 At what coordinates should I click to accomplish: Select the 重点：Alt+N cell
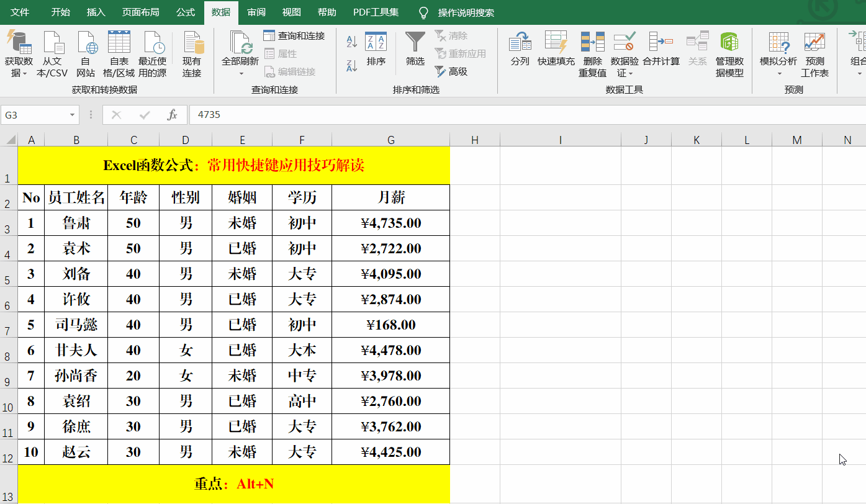click(x=234, y=484)
